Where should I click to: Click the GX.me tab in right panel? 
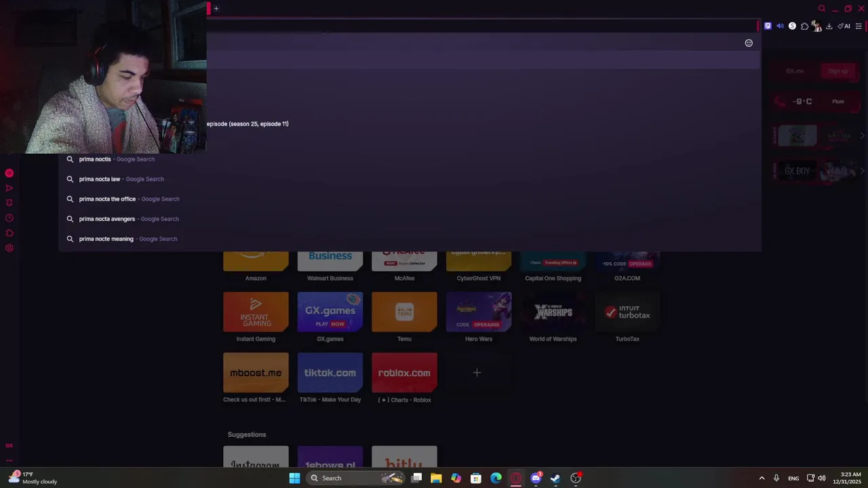pos(795,71)
